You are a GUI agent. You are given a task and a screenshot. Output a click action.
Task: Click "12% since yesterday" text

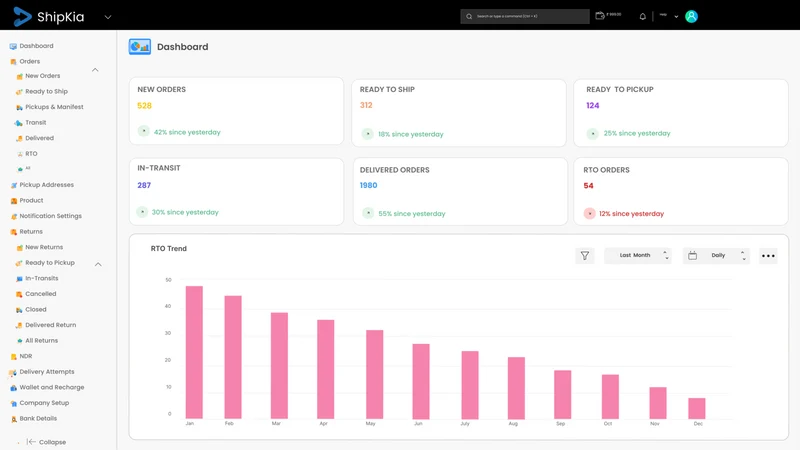(x=631, y=214)
